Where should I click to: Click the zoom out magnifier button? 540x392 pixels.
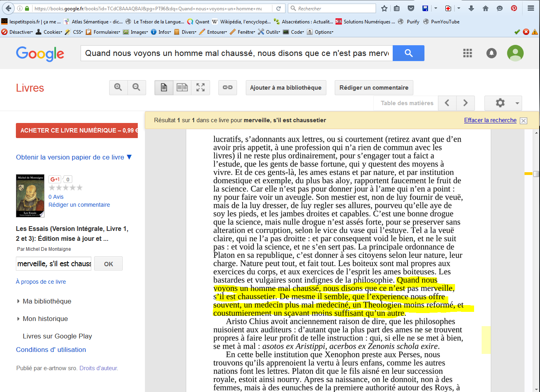coord(137,88)
